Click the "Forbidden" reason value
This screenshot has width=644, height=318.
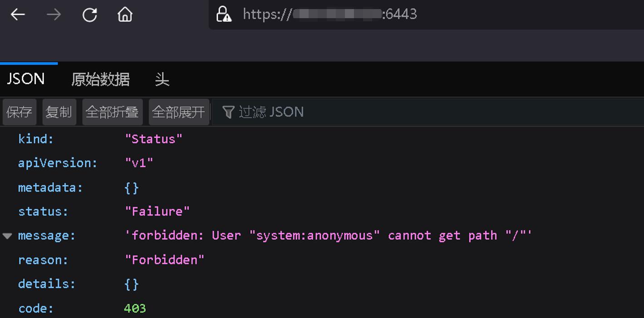click(x=165, y=260)
